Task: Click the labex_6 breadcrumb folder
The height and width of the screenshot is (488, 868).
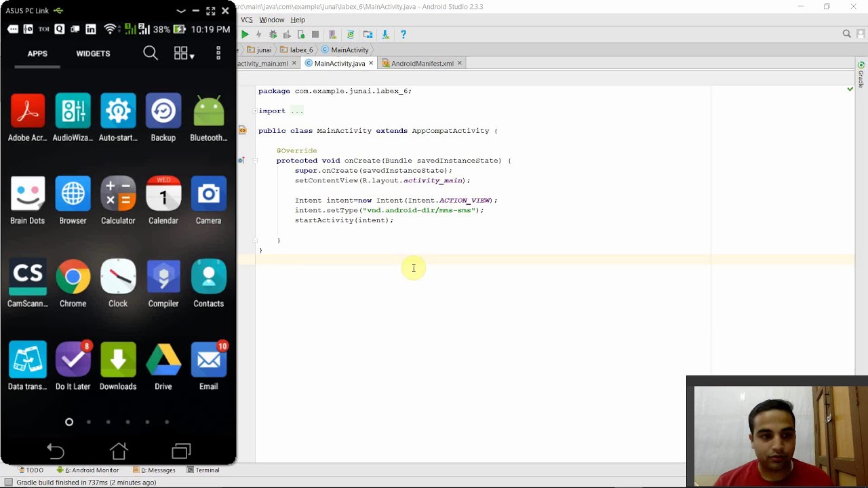Action: pyautogui.click(x=297, y=49)
